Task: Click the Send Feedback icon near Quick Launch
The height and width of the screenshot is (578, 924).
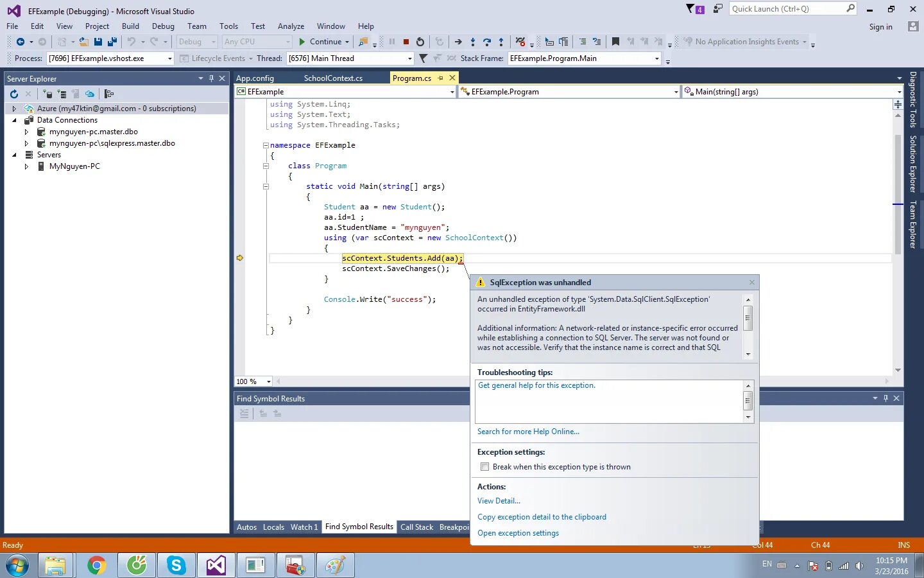Action: coord(718,9)
